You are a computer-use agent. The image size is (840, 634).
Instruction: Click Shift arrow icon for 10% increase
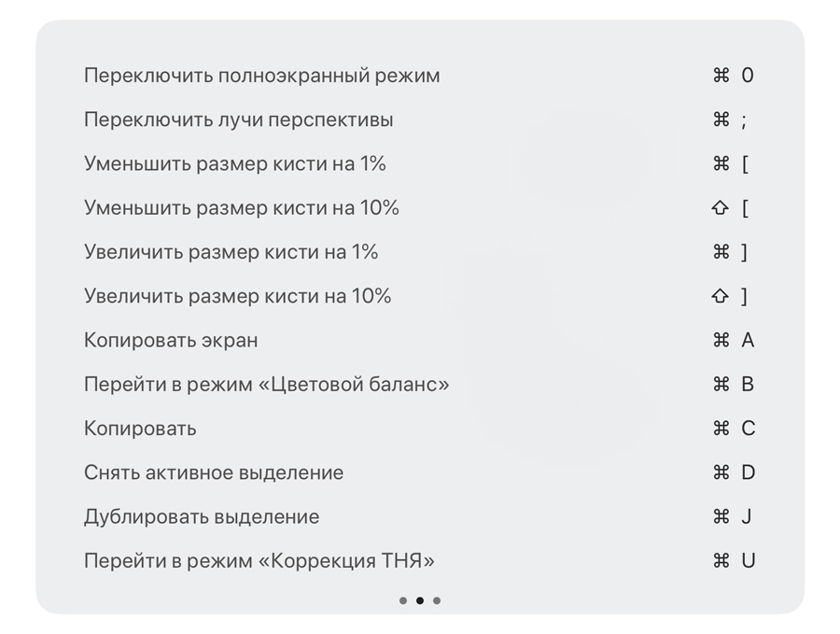pos(721,296)
